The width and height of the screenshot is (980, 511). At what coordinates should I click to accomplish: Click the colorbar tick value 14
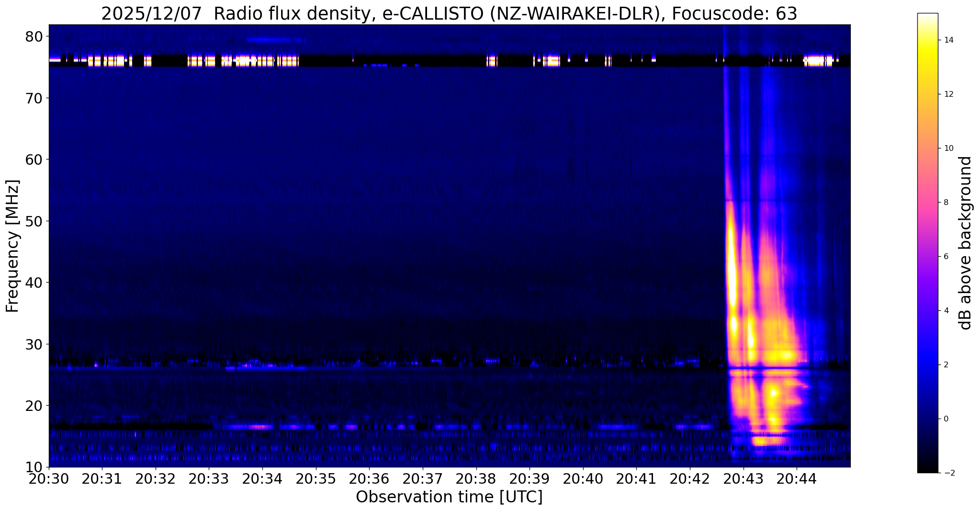pyautogui.click(x=947, y=40)
